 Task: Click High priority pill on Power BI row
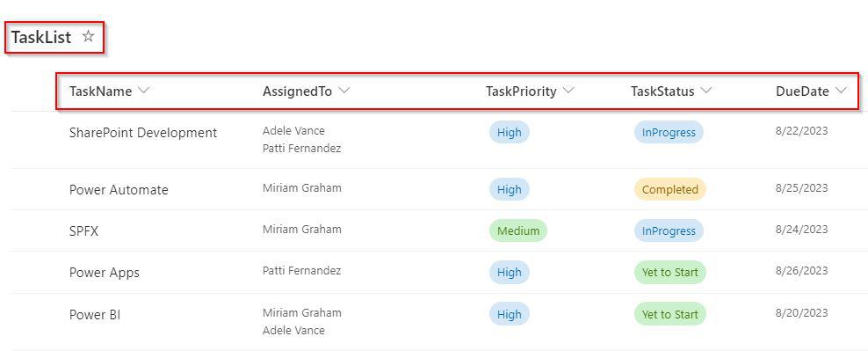pyautogui.click(x=510, y=314)
